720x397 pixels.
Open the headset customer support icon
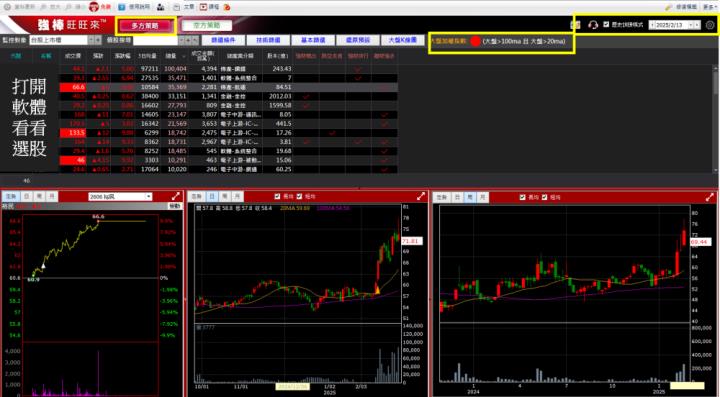(593, 25)
